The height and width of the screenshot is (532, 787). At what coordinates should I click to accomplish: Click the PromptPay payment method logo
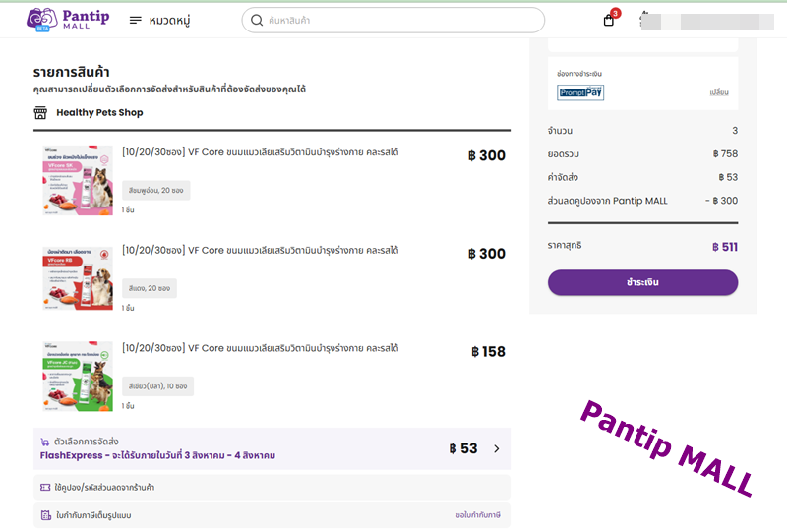pos(580,92)
